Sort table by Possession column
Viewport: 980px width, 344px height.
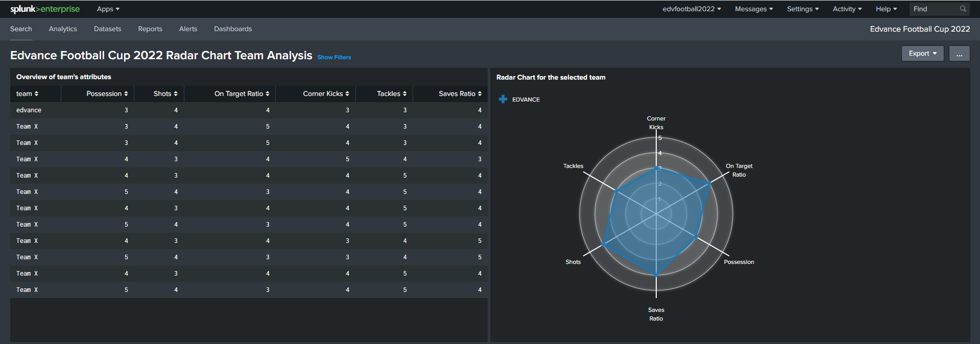[107, 94]
